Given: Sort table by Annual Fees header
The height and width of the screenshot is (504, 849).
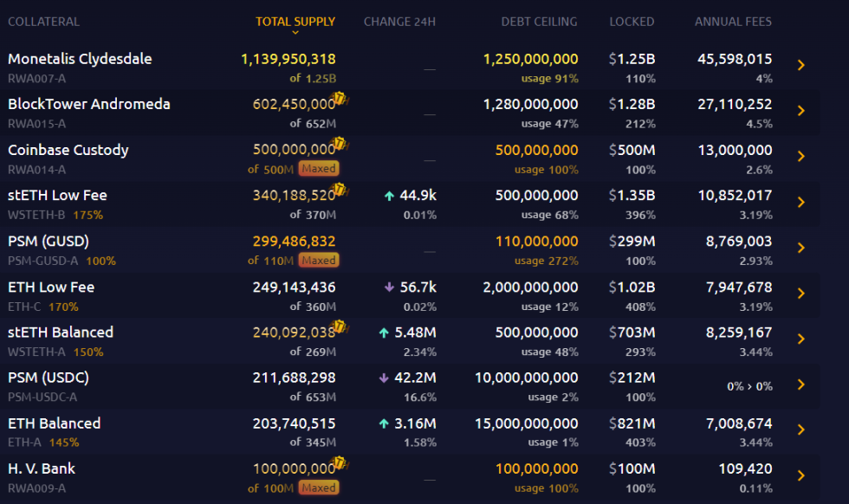Looking at the screenshot, I should [x=733, y=22].
